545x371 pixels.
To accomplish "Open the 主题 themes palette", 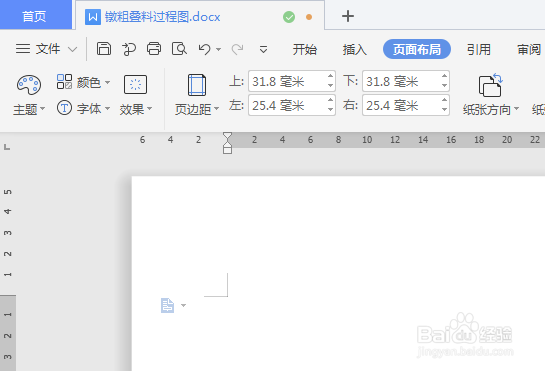I will click(x=29, y=85).
